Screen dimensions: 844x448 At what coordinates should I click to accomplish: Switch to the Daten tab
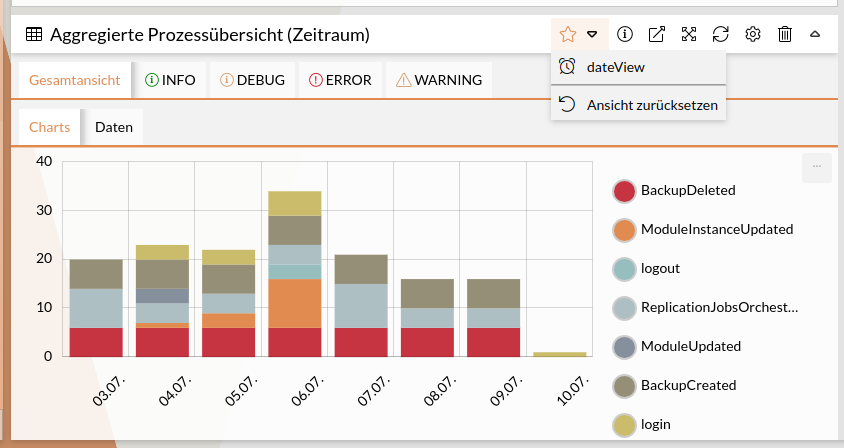[114, 127]
